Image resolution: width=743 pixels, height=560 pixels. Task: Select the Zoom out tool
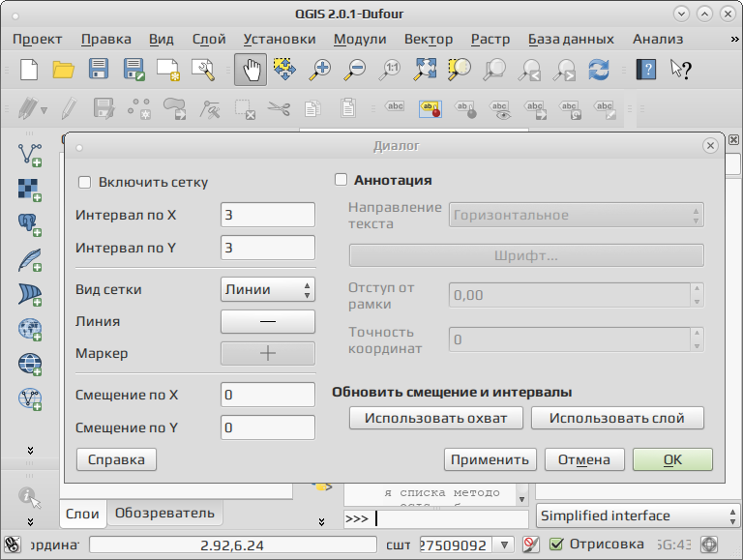pos(355,70)
